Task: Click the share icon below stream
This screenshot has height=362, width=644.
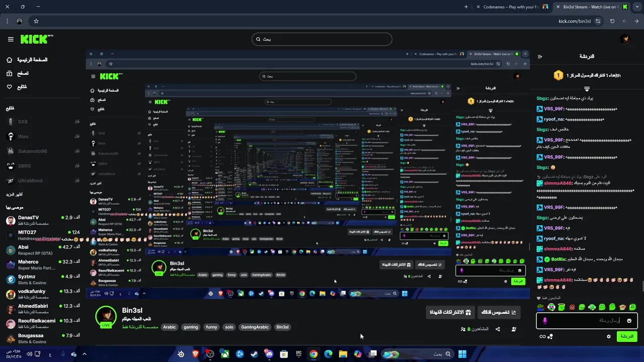Action: [498, 329]
